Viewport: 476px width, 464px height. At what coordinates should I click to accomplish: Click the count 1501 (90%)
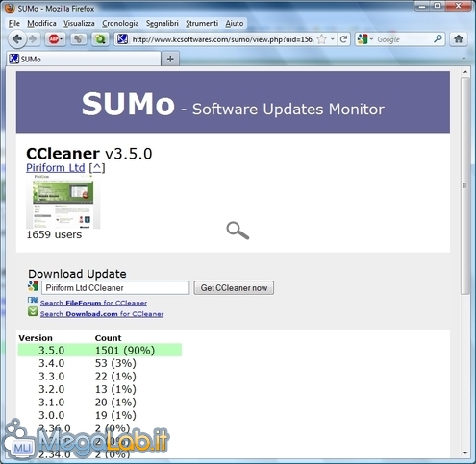tap(125, 350)
